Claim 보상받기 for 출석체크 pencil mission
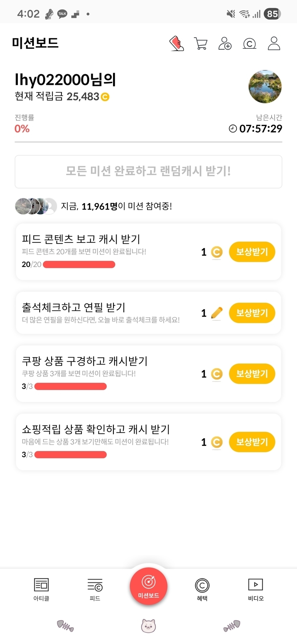This screenshot has height=644, width=297. pos(252,313)
